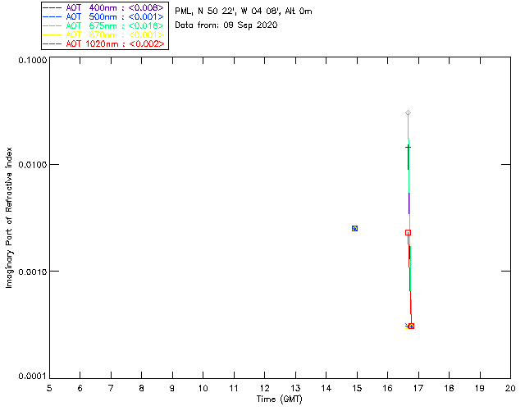The height and width of the screenshot is (420, 525).
Task: Click the lowest red square data point near 0.0003
Action: coord(412,326)
